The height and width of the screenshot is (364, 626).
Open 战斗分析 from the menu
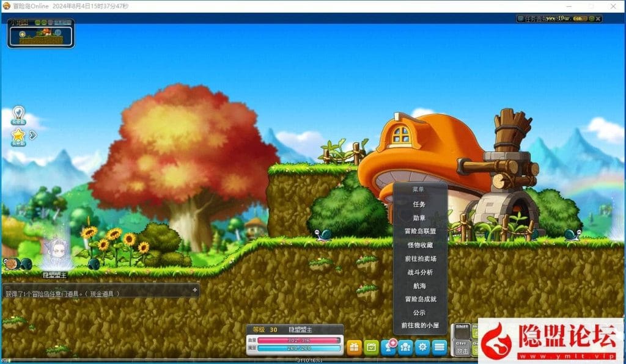(x=420, y=272)
